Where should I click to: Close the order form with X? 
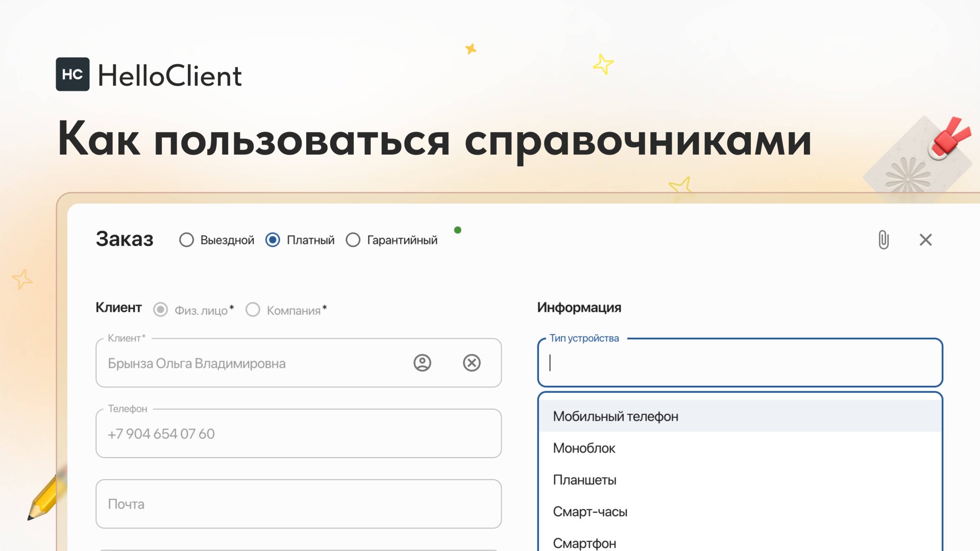[x=925, y=240]
